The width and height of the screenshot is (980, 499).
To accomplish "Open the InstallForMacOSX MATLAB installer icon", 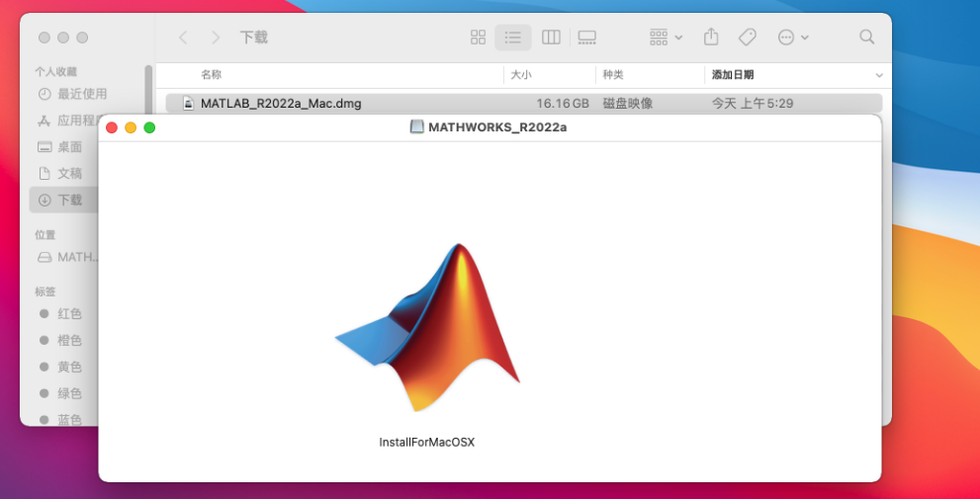I will pos(427,328).
